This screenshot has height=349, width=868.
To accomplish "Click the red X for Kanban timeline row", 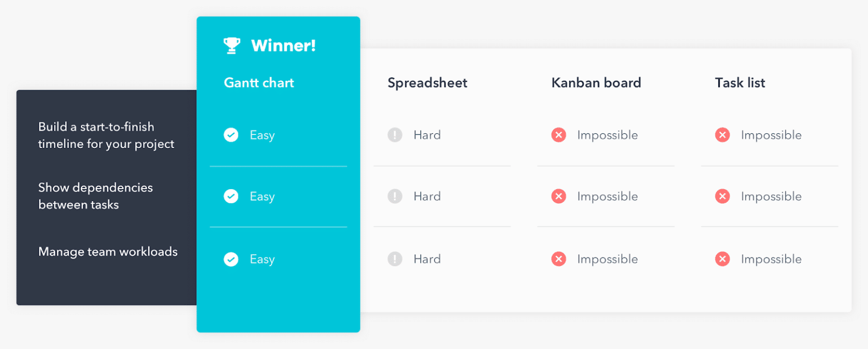I will coord(558,135).
